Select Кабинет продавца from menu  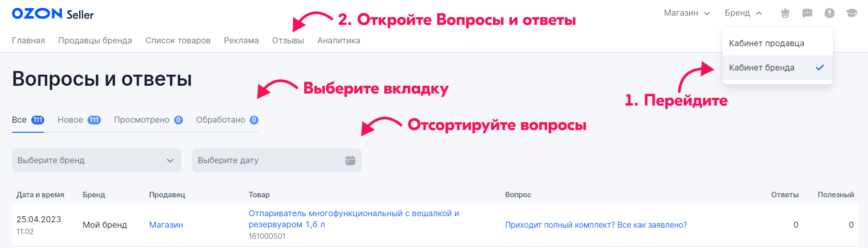767,43
